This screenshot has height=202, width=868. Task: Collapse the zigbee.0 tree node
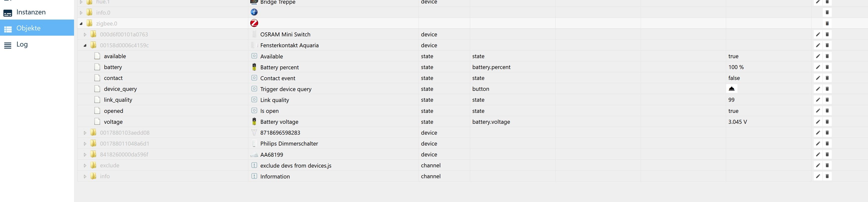(x=81, y=24)
